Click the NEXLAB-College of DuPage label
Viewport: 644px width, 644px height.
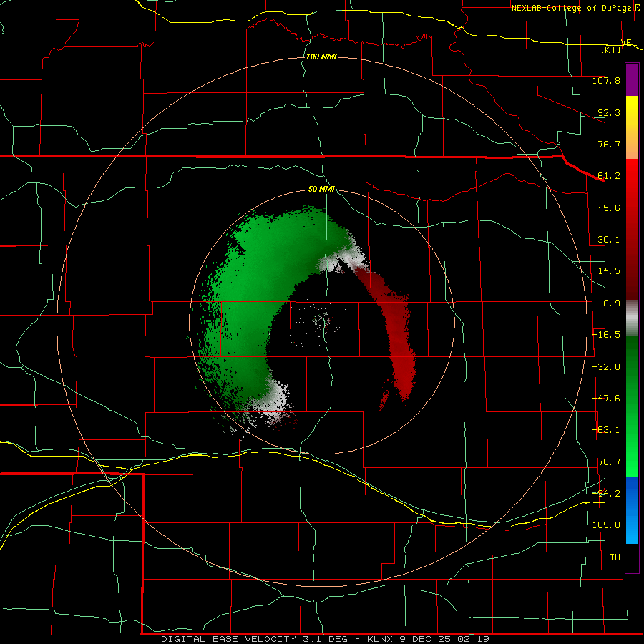point(572,8)
